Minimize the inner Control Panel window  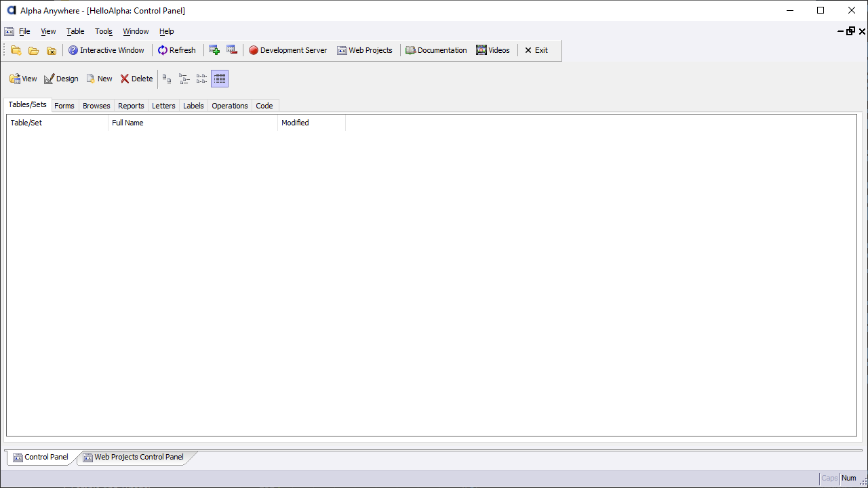(x=841, y=31)
